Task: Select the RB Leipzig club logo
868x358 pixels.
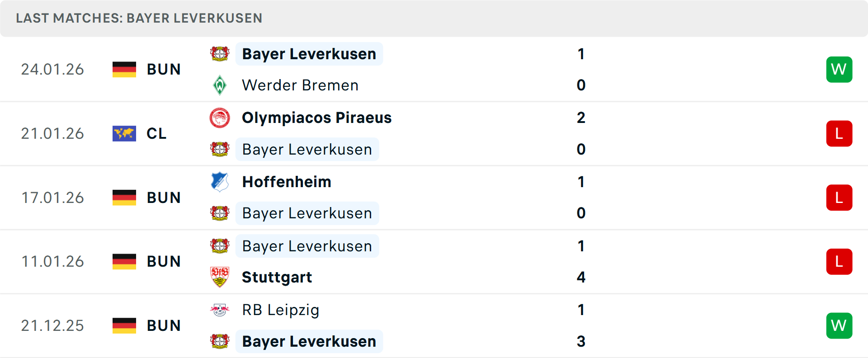Action: (220, 310)
